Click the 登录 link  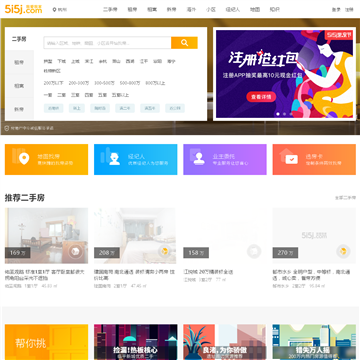[336, 10]
